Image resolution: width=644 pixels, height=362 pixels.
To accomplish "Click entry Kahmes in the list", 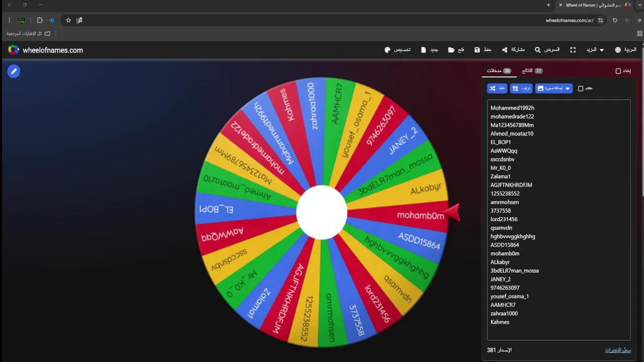I will click(500, 322).
